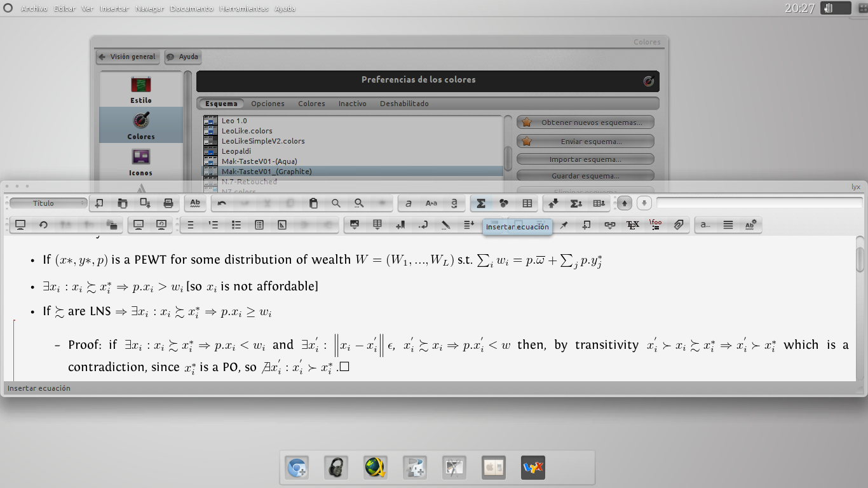
Task: Toggle the math toolbar sigma icon
Action: [x=576, y=203]
